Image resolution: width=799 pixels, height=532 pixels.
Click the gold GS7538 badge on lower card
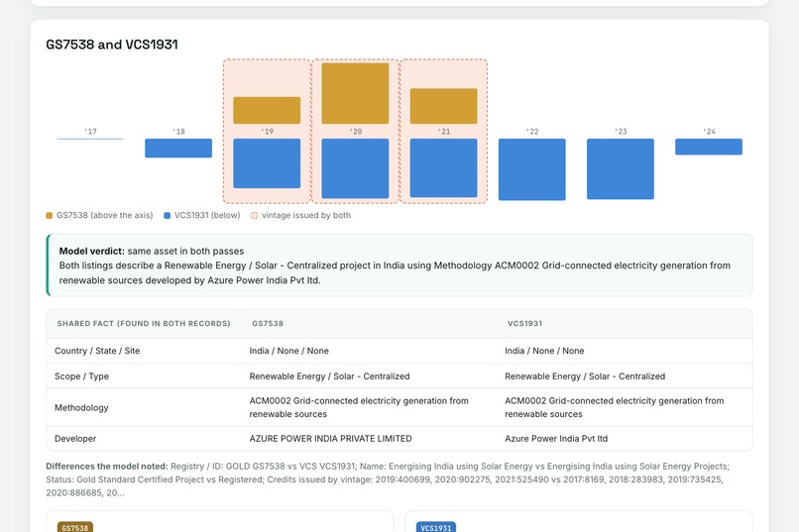75,527
